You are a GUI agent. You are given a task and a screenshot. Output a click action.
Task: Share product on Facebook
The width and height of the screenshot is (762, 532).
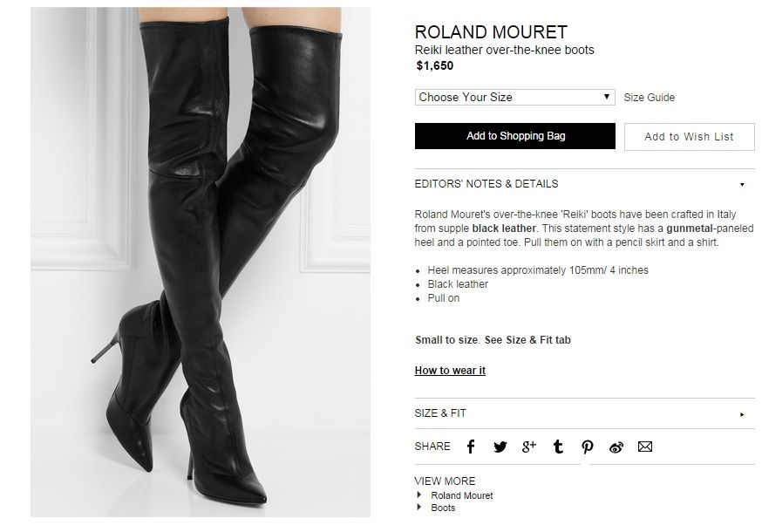[471, 447]
